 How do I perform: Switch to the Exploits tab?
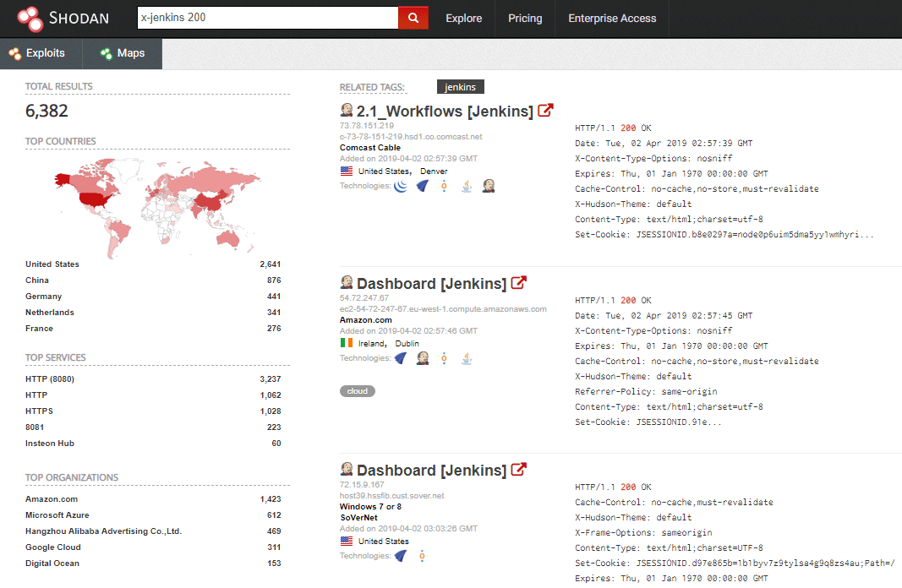(37, 53)
